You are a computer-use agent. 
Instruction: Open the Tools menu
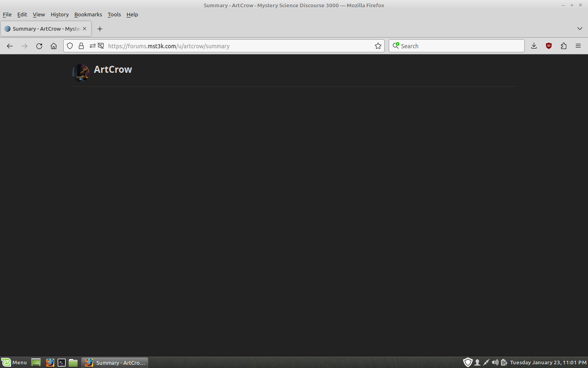click(114, 14)
